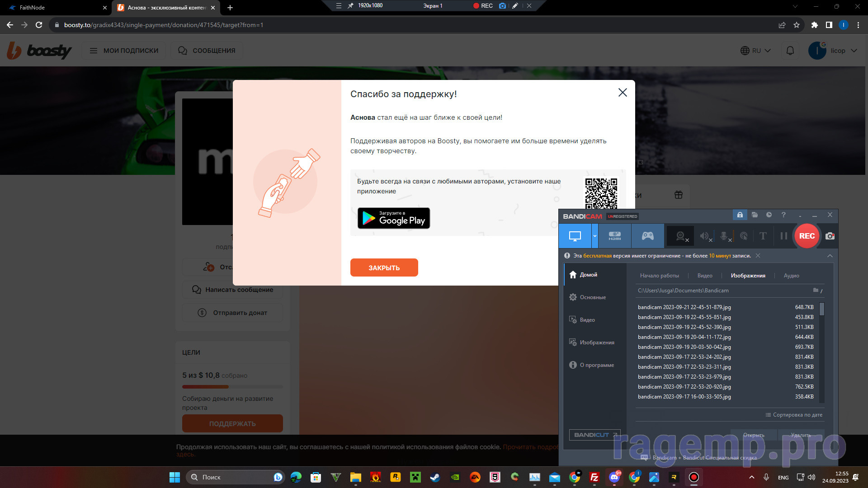
Task: Close thank-you dialog with X icon
Action: [623, 93]
